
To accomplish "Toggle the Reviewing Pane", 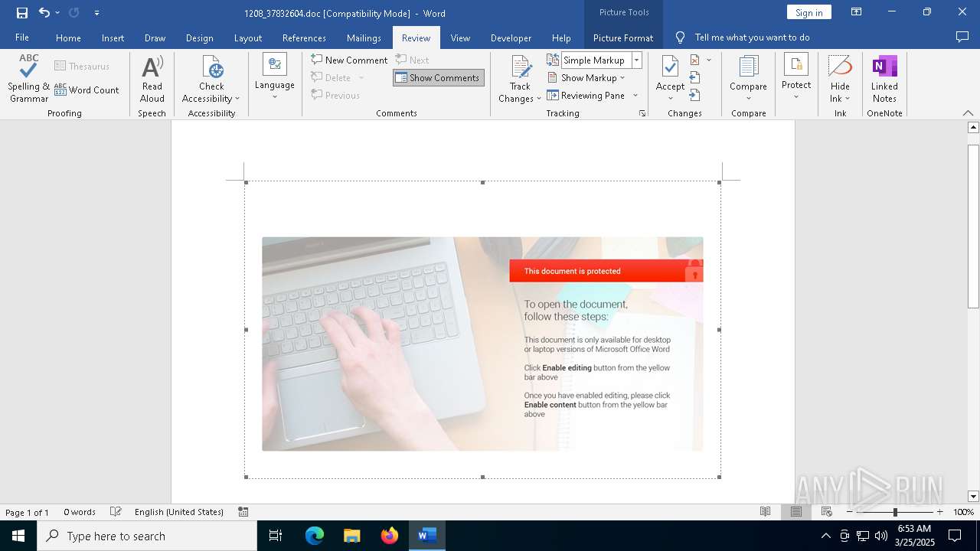I will pos(586,95).
